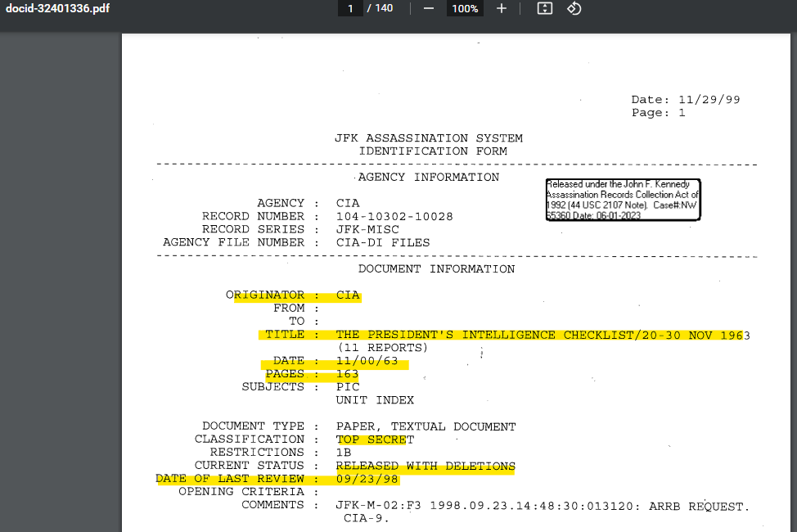Image resolution: width=797 pixels, height=532 pixels.
Task: Click the DOCUMENT TYPE label
Action: tap(253, 426)
